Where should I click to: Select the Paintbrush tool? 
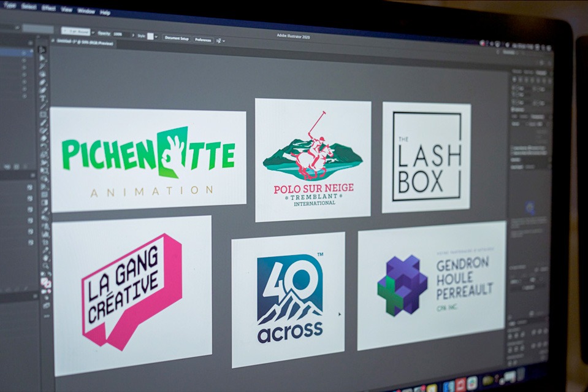pyautogui.click(x=44, y=122)
